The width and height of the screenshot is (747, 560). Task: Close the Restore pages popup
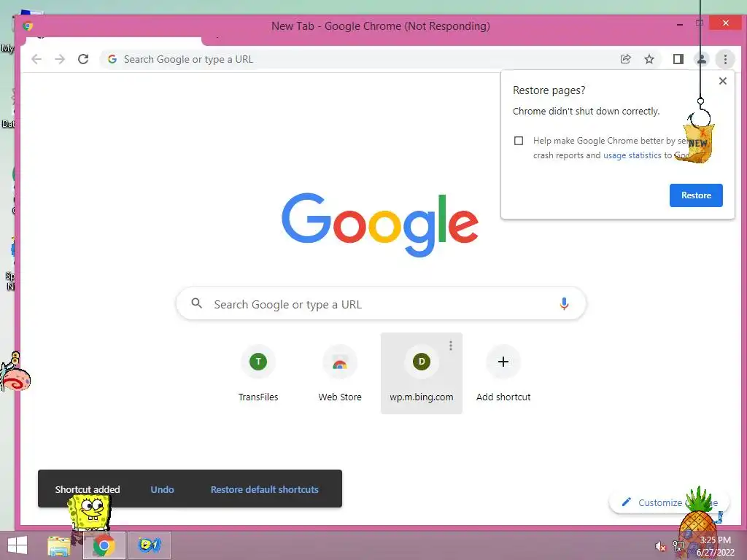723,81
